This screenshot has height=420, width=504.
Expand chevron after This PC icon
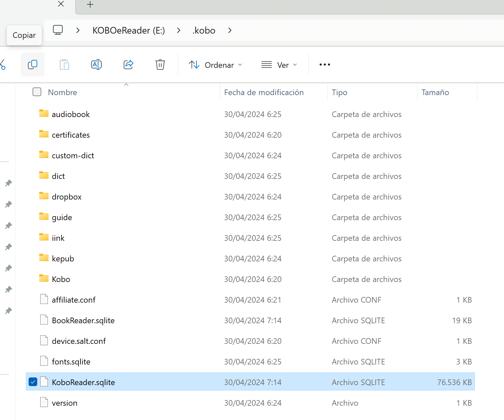78,30
